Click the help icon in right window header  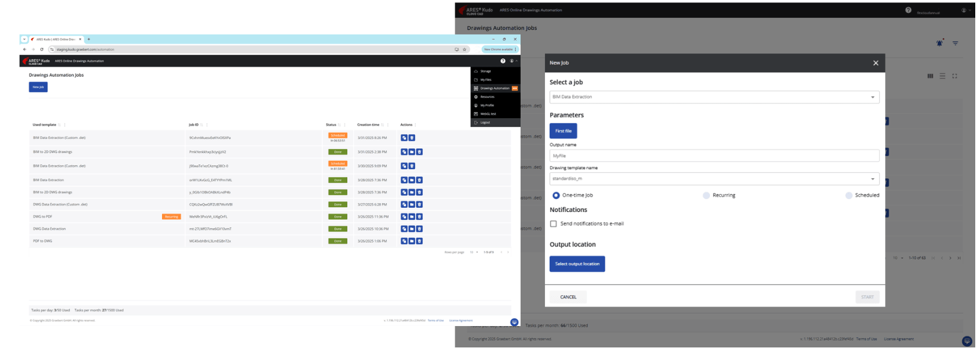click(x=908, y=10)
